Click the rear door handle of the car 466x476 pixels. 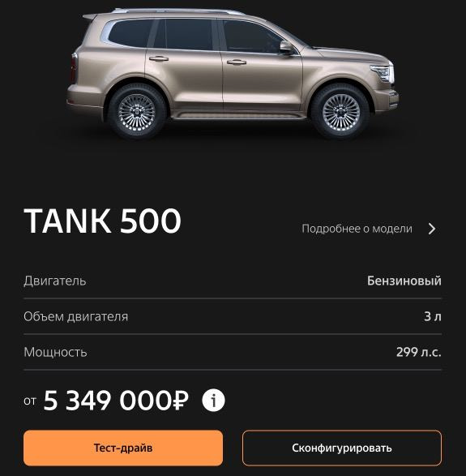point(158,58)
